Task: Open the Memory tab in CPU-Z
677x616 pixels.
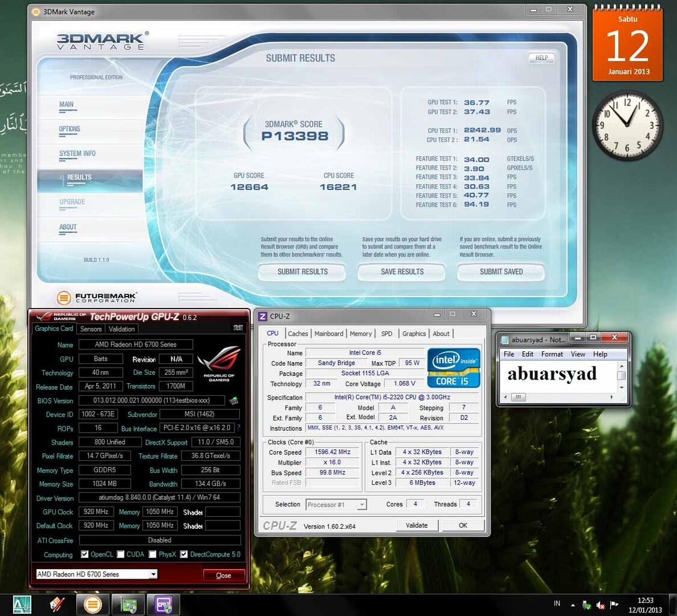Action: (x=361, y=333)
